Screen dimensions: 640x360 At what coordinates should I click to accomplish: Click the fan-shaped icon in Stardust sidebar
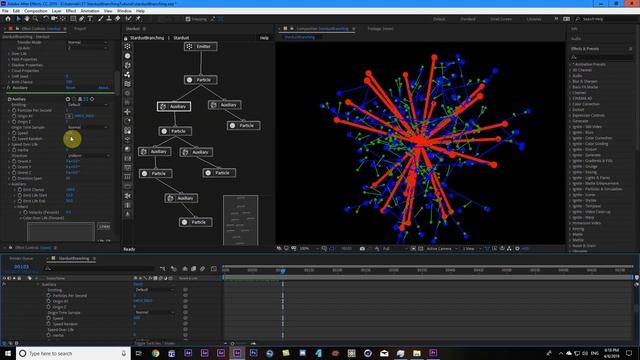(128, 74)
